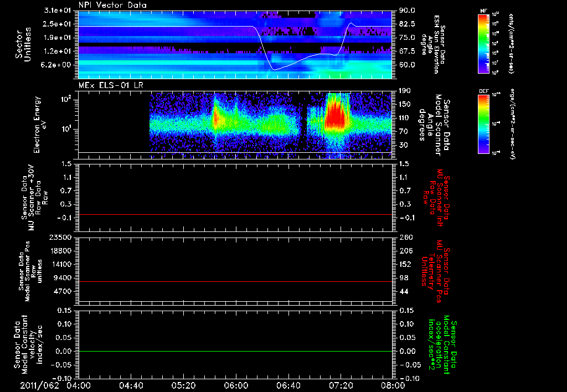Click the green zero line in the velocity panel
The height and width of the screenshot is (392, 567).
(x=235, y=351)
